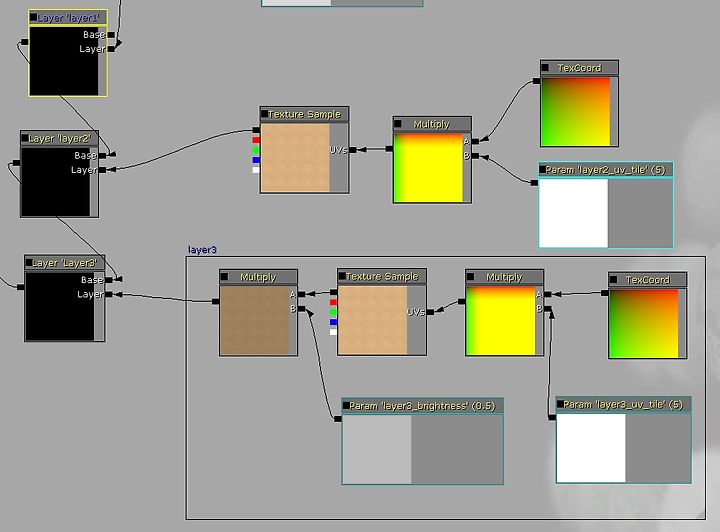Toggle preview square on Texture Sample feeding layer2
The image size is (720, 532).
click(x=264, y=113)
